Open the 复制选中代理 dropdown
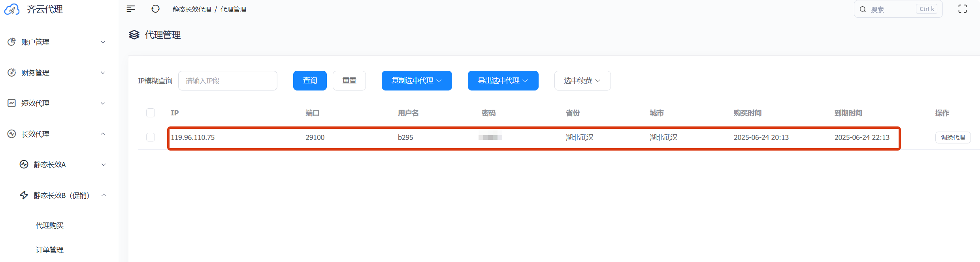 pos(416,81)
